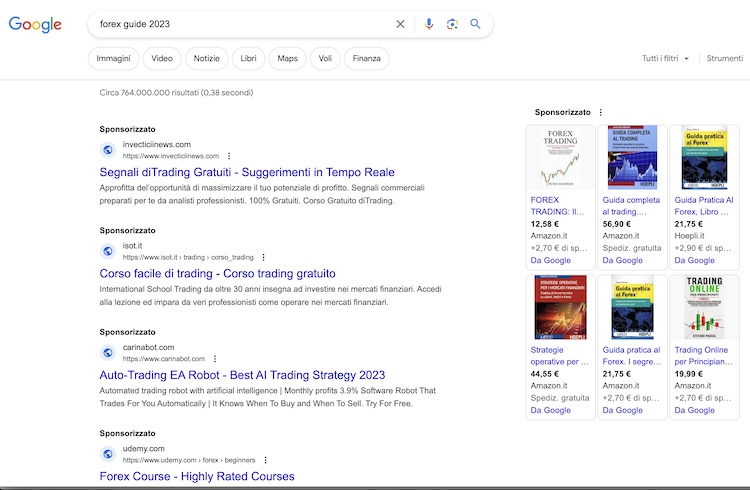Viewport: 750px width, 490px height.
Task: Click Guida Pratica Al Forex Hoepli.it cover
Action: point(704,157)
